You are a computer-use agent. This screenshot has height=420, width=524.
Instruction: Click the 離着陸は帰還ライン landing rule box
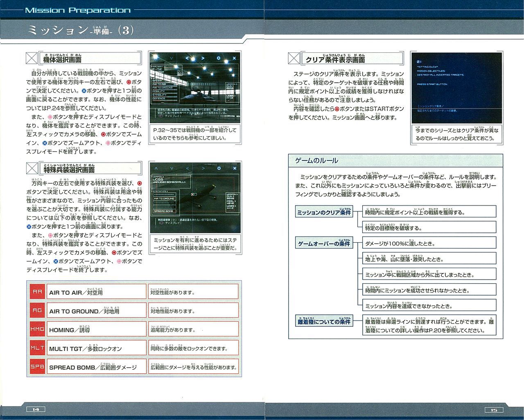coord(429,325)
